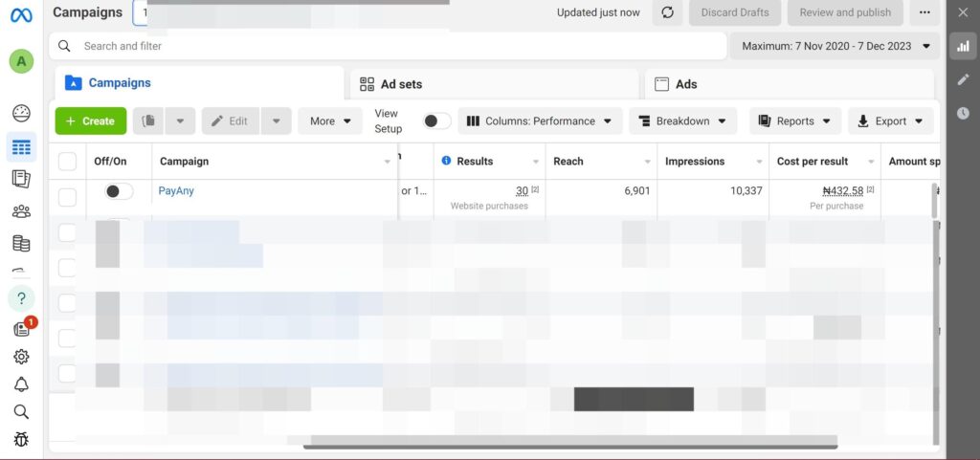Open the settings gear icon in sidebar
The width and height of the screenshot is (980, 460).
pos(21,357)
